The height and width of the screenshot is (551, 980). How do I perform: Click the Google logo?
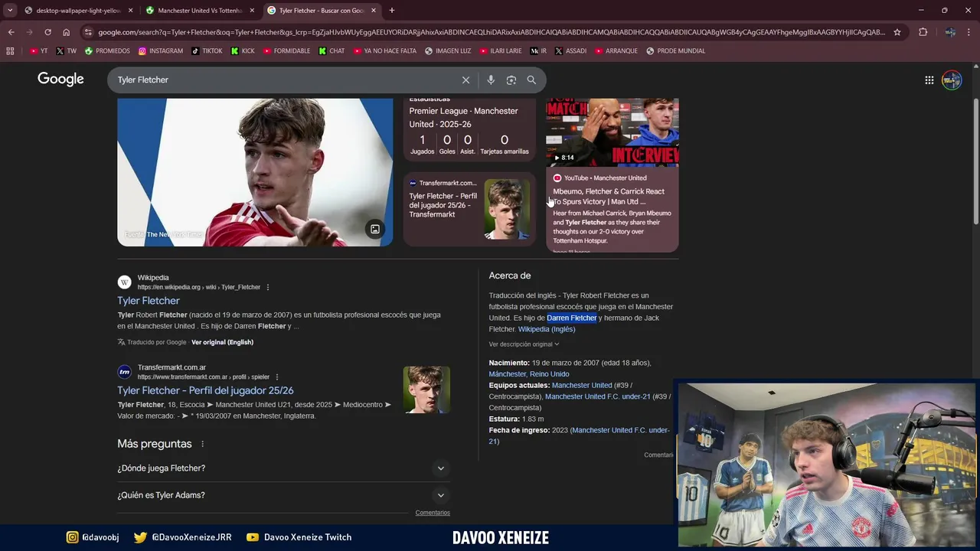coord(60,80)
